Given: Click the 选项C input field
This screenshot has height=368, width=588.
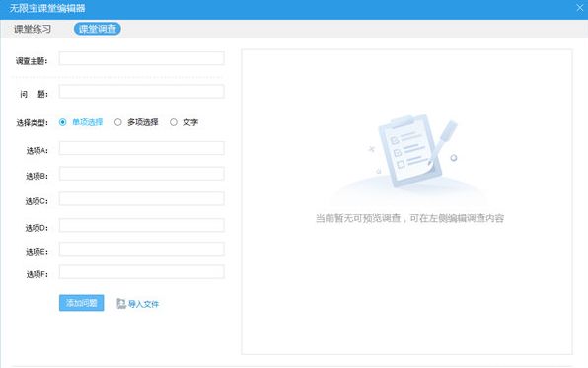Looking at the screenshot, I should [142, 199].
